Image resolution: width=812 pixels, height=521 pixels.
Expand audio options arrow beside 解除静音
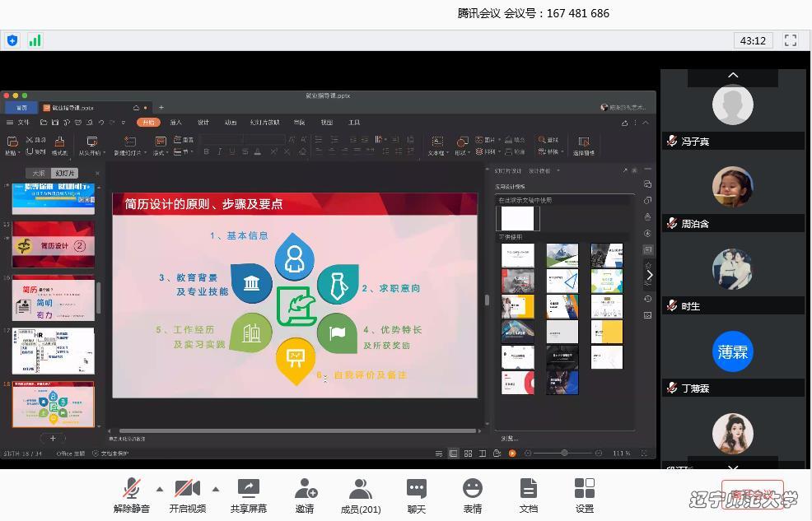click(x=160, y=489)
